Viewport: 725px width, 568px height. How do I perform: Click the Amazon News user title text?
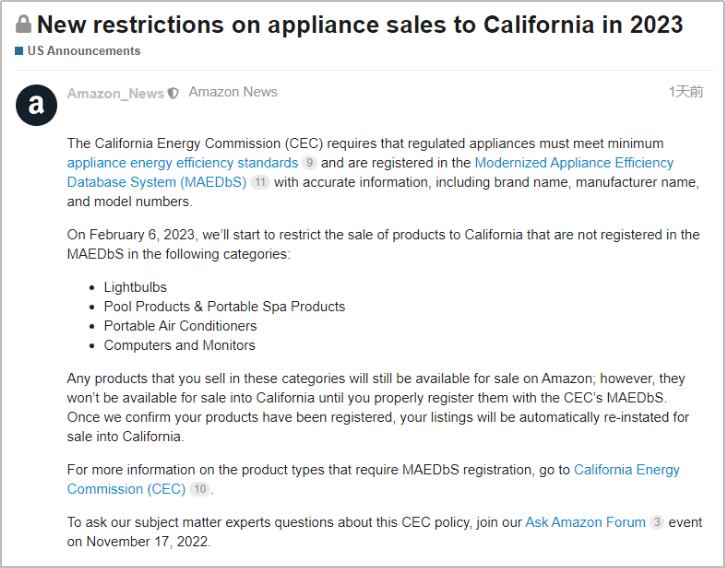pos(233,92)
